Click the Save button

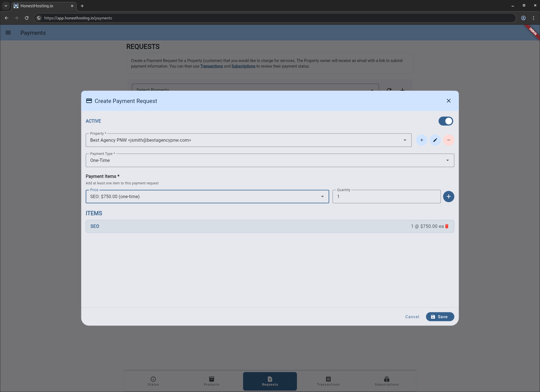click(440, 317)
